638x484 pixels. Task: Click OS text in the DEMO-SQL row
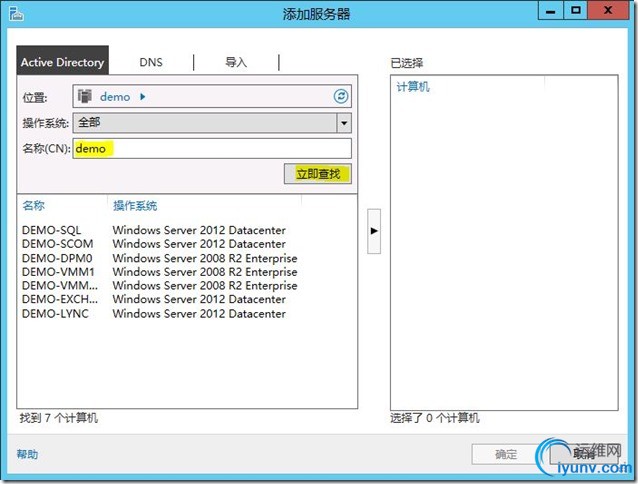[x=199, y=230]
